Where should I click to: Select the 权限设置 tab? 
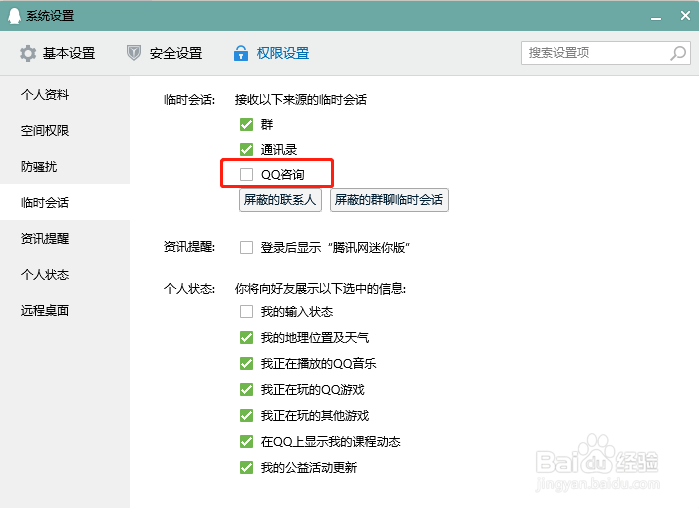[271, 53]
